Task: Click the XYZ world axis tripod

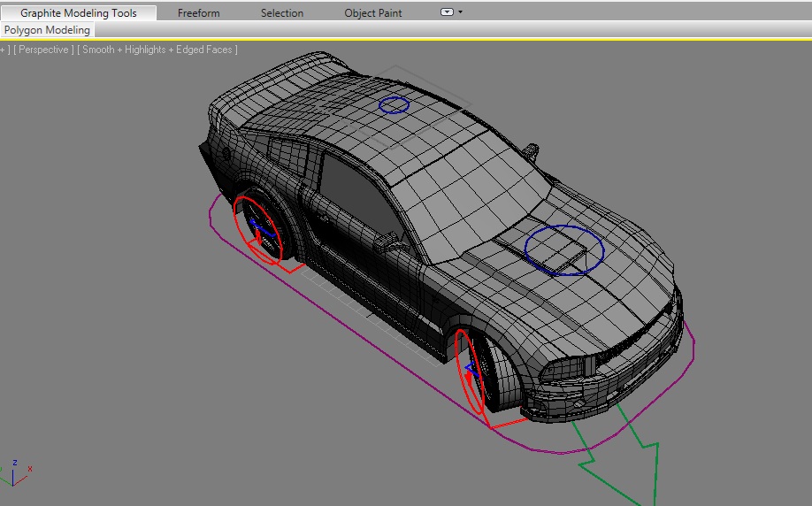Action: (16, 474)
